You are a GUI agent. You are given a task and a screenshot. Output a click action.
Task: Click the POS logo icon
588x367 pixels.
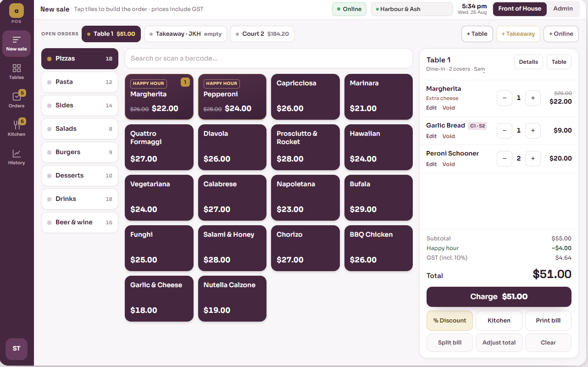click(x=17, y=10)
